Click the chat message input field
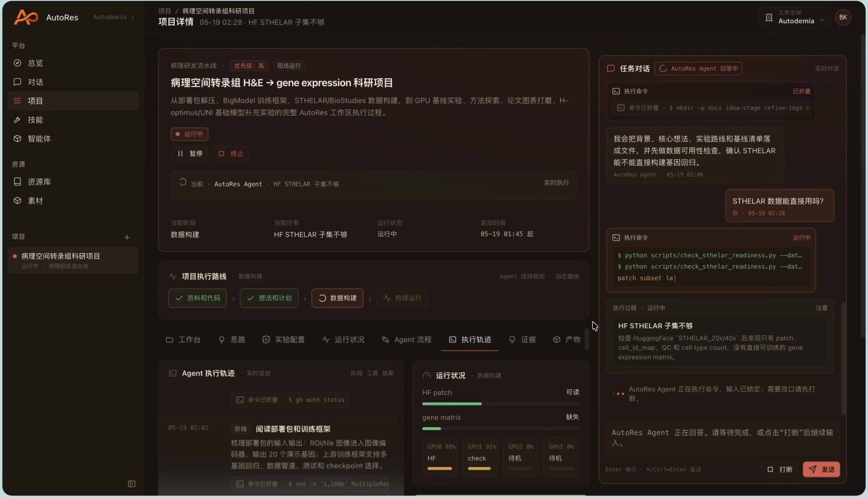 point(722,439)
